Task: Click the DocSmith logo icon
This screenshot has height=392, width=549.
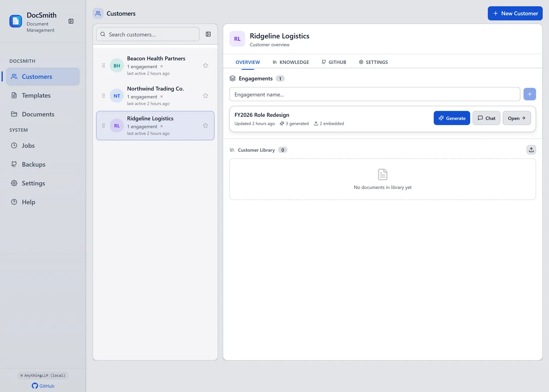Action: click(16, 21)
